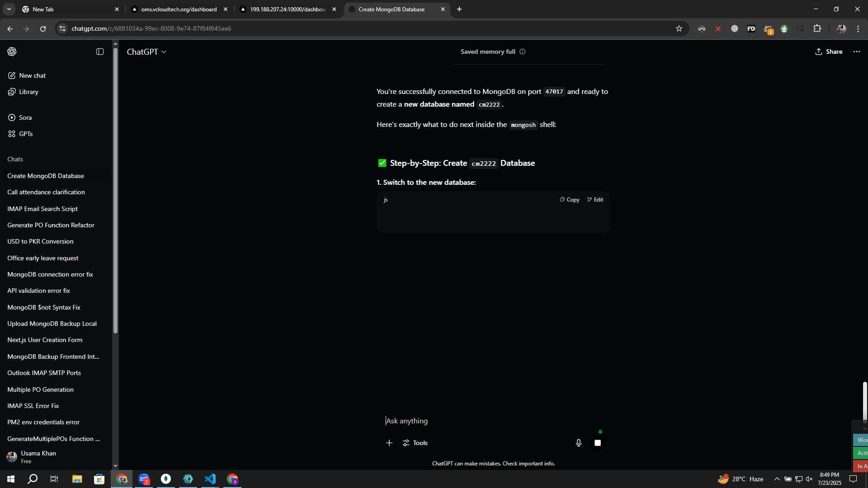Close the Create MongoDB Database tab
Image resolution: width=868 pixels, height=488 pixels.
[443, 9]
